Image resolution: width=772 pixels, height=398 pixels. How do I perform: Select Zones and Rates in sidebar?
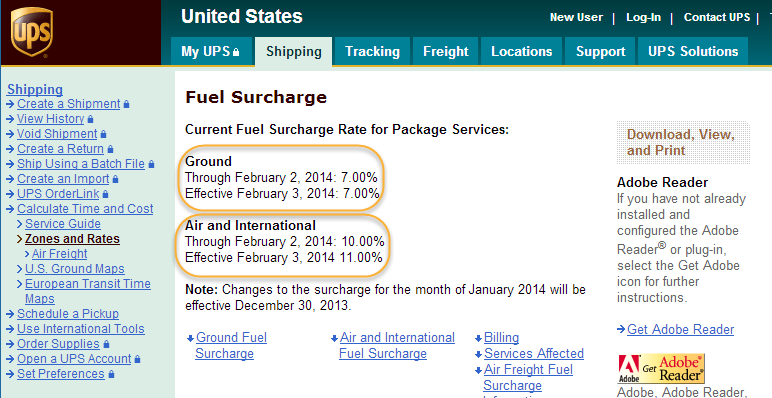[x=72, y=239]
